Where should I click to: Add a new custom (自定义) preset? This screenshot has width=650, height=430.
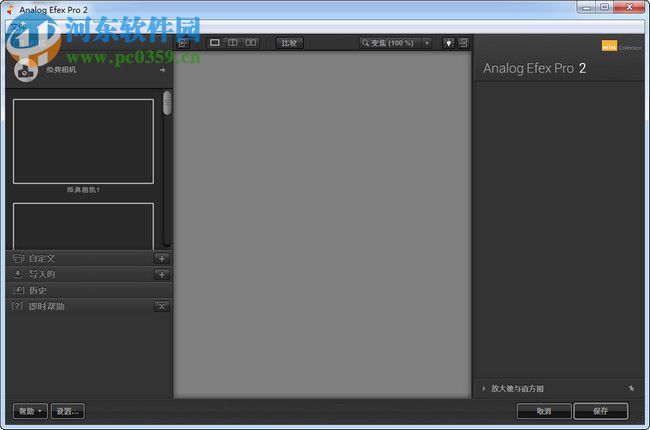click(x=161, y=258)
